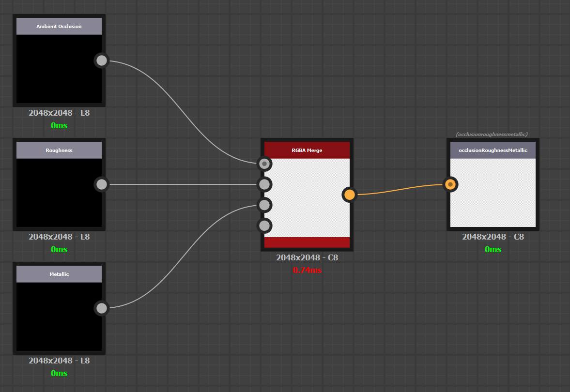Select the Roughness node title bar

59,150
